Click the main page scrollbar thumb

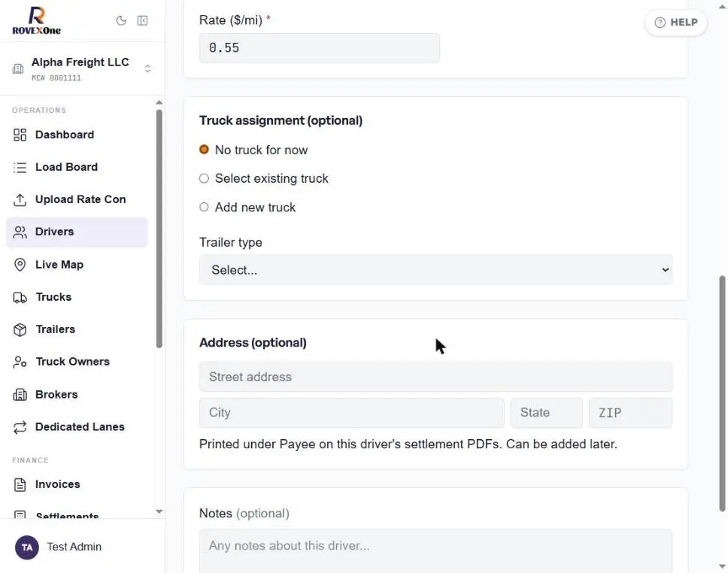pyautogui.click(x=722, y=394)
